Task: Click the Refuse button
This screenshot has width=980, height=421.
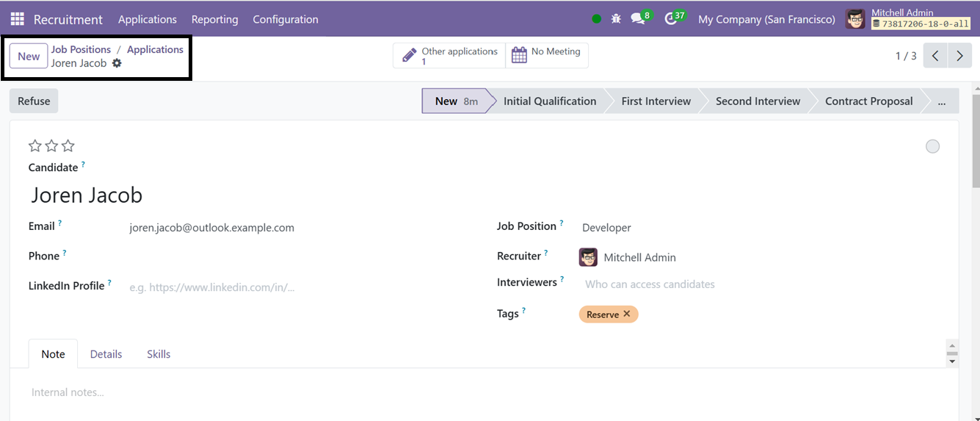Action: 34,101
